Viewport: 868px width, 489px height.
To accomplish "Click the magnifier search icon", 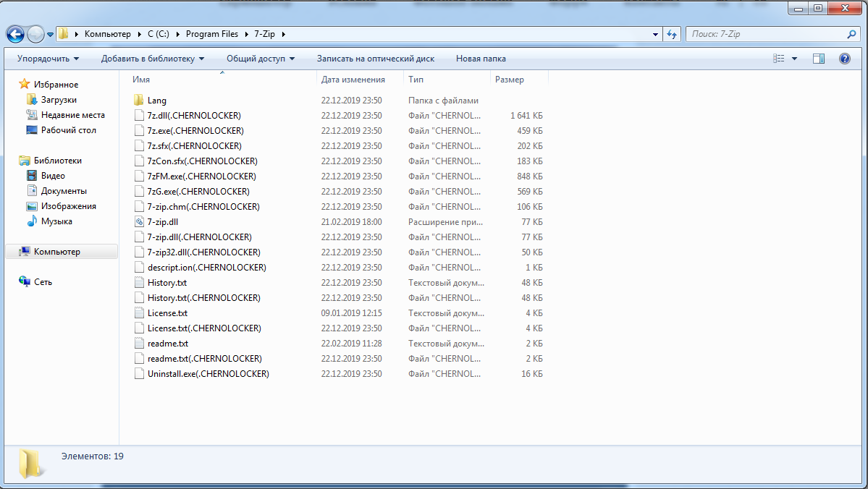I will coord(851,34).
